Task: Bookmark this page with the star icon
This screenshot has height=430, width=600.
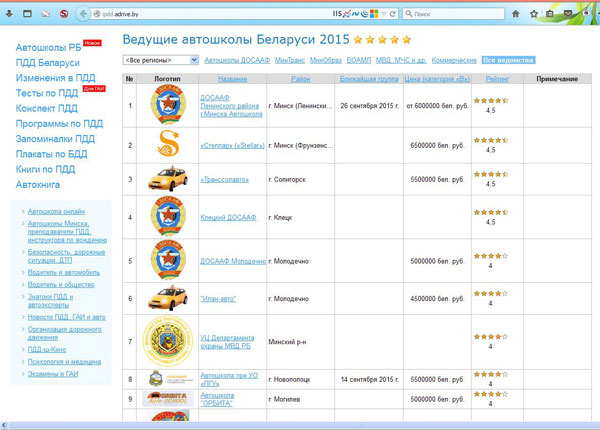Action: click(x=534, y=14)
